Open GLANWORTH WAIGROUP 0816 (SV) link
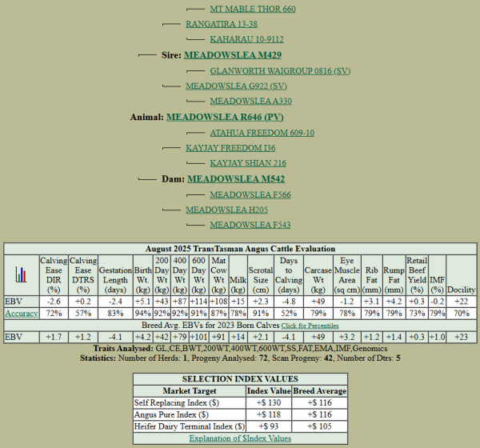The image size is (480, 448). click(280, 70)
